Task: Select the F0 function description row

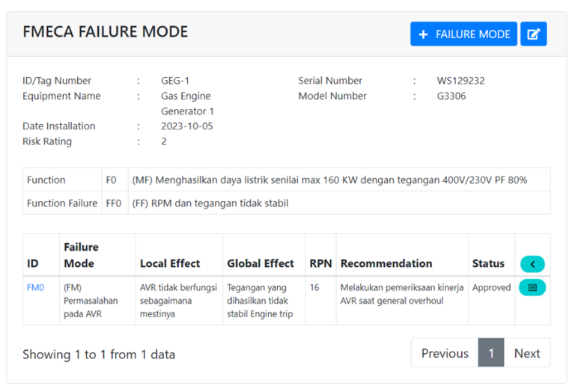Action: [x=329, y=180]
